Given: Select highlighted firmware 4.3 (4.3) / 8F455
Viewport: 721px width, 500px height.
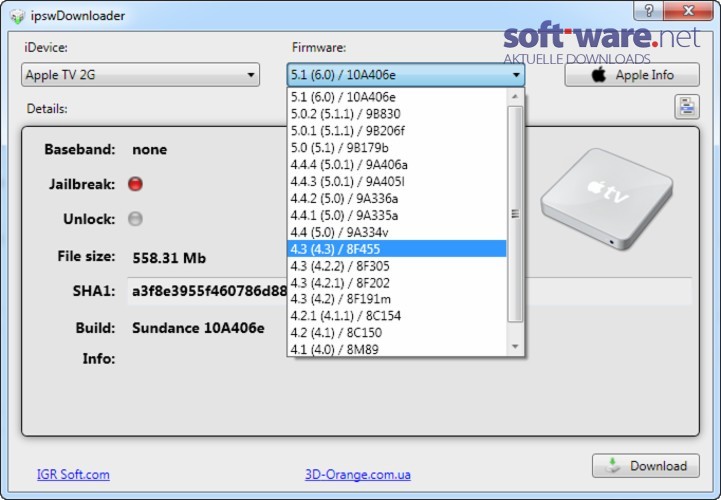Looking at the screenshot, I should (397, 249).
